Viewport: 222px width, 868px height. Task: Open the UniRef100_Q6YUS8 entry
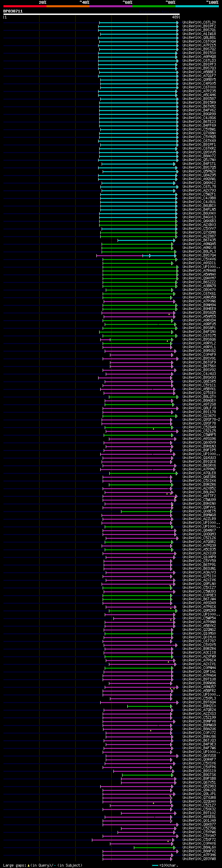[x=199, y=756]
